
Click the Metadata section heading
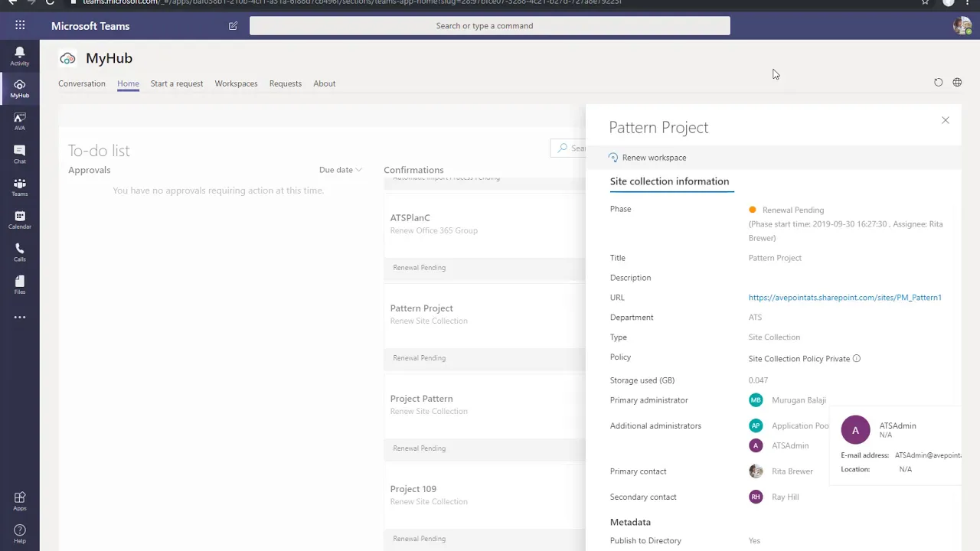click(x=630, y=522)
